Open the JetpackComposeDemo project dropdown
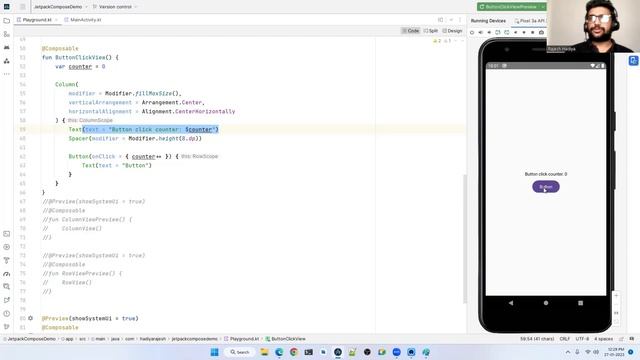 click(60, 7)
